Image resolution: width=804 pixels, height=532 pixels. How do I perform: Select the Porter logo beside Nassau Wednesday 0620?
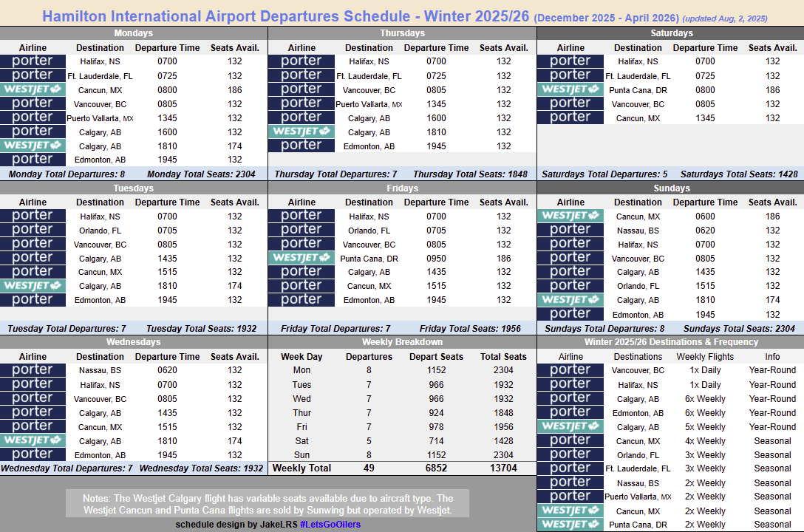(33, 370)
